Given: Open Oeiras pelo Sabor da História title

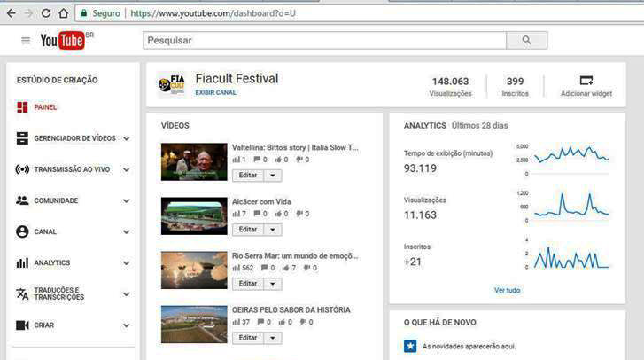Looking at the screenshot, I should click(291, 309).
